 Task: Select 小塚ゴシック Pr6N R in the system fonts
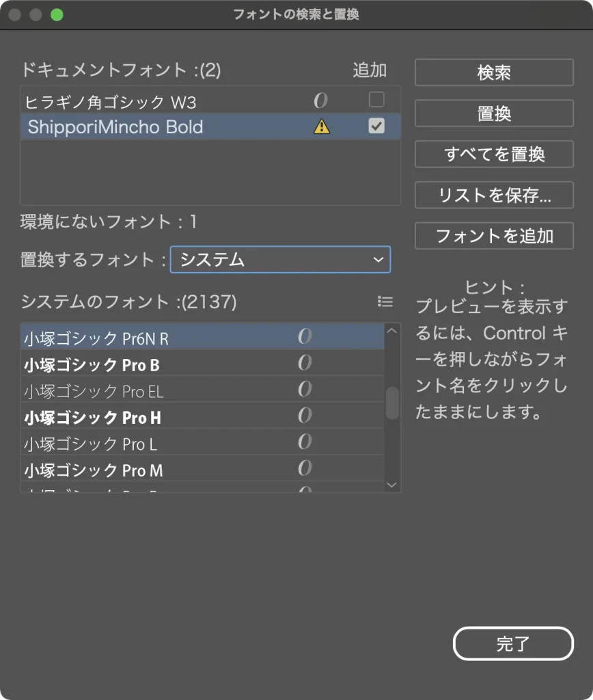click(x=202, y=337)
